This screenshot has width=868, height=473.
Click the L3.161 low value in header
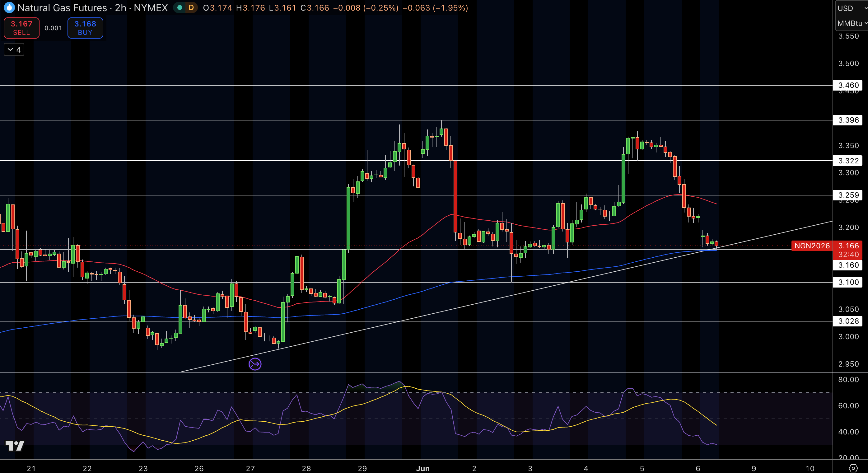282,7
